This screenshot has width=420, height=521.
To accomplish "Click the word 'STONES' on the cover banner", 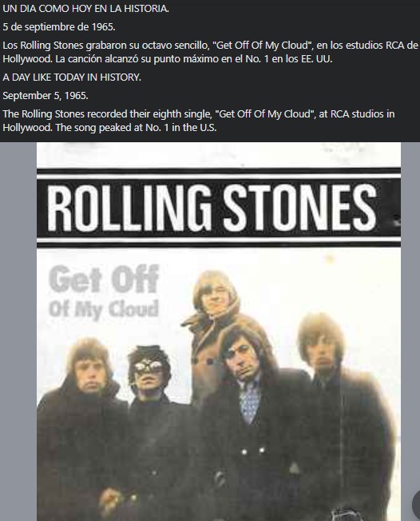I will 299,208.
